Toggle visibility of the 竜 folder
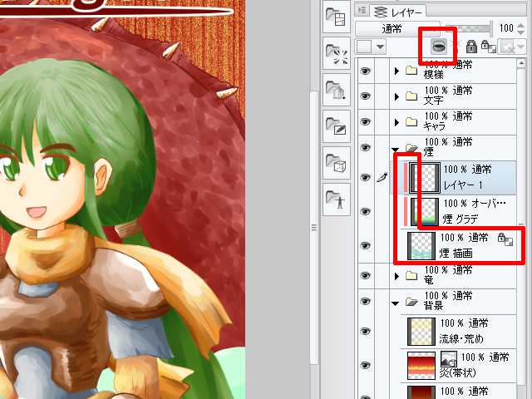The image size is (532, 399). pos(366,275)
